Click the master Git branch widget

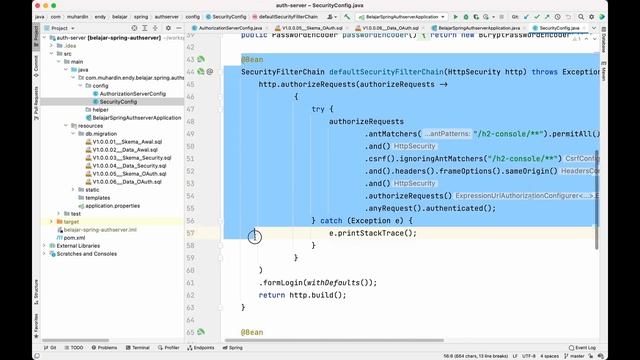point(575,356)
